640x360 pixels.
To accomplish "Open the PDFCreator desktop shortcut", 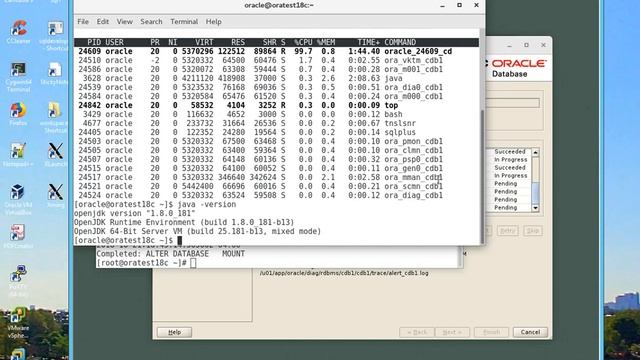I will tap(18, 236).
